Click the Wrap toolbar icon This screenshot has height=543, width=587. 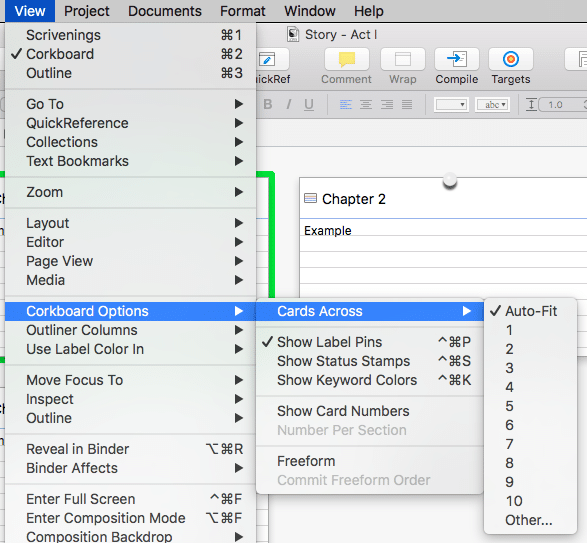coord(403,59)
